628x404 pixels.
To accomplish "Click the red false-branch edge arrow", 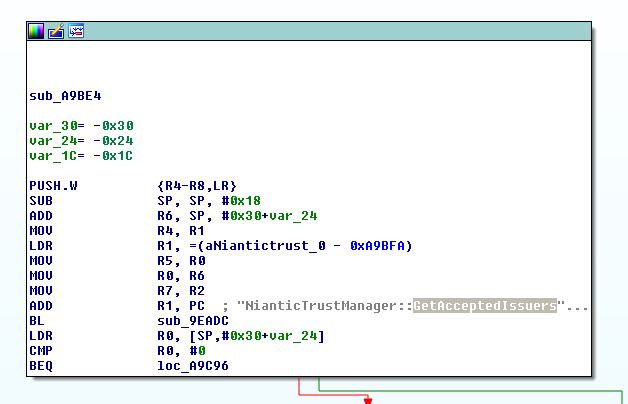I will pyautogui.click(x=368, y=400).
